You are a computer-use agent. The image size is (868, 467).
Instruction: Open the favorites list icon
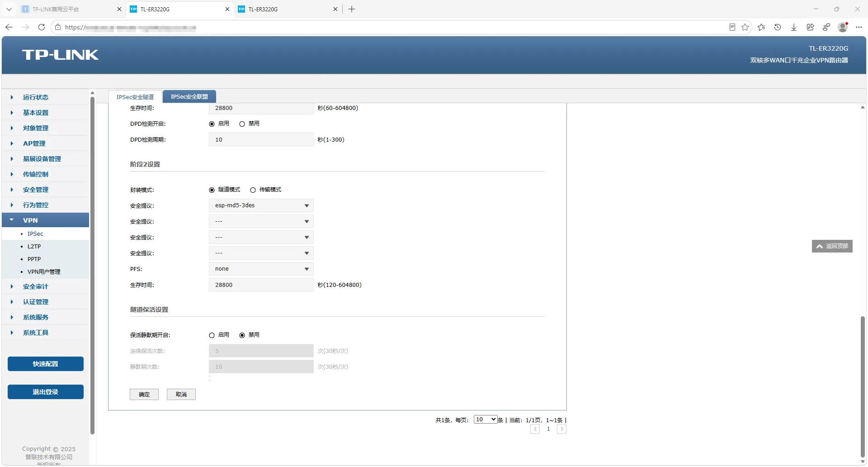(761, 27)
